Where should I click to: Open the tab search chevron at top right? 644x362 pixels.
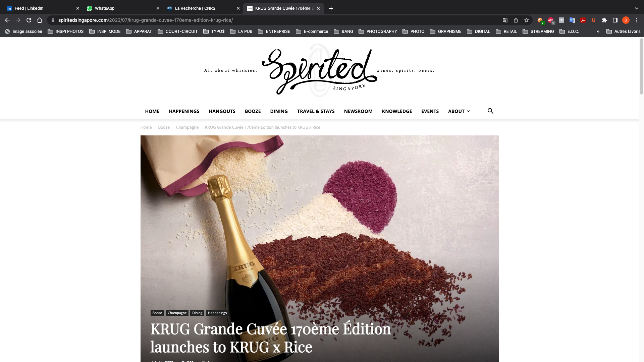636,8
